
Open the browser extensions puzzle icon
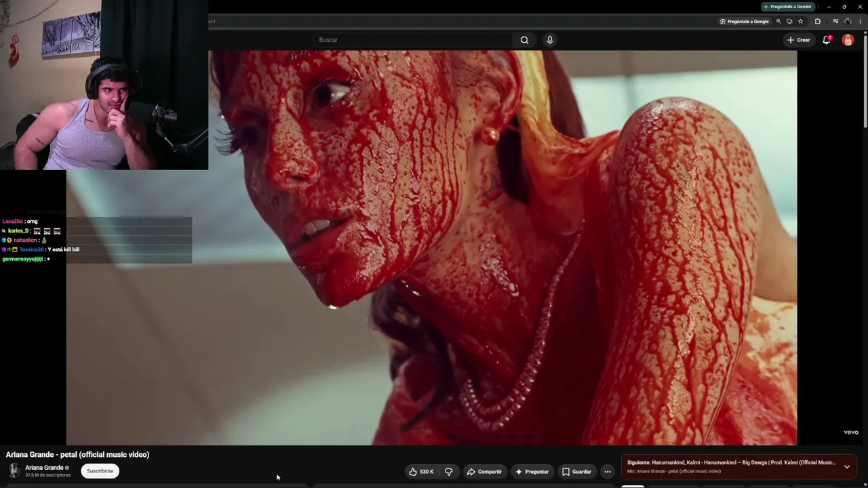pos(818,22)
